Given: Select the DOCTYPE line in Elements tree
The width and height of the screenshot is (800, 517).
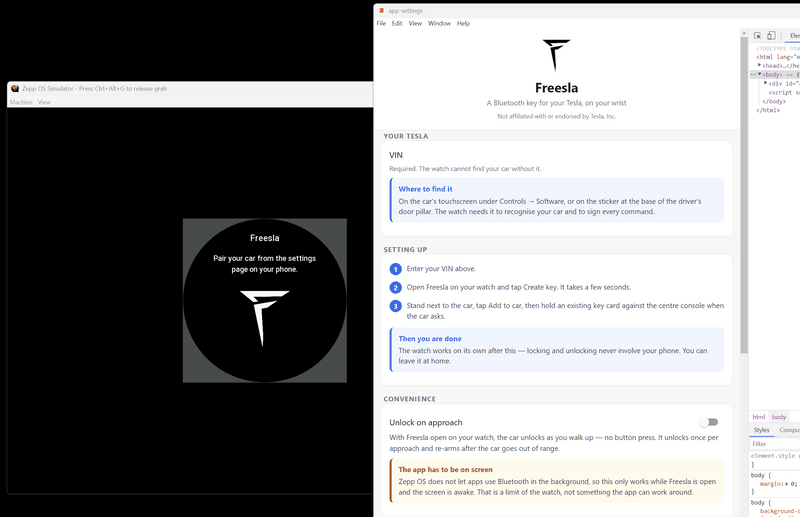Looking at the screenshot, I should pyautogui.click(x=778, y=48).
